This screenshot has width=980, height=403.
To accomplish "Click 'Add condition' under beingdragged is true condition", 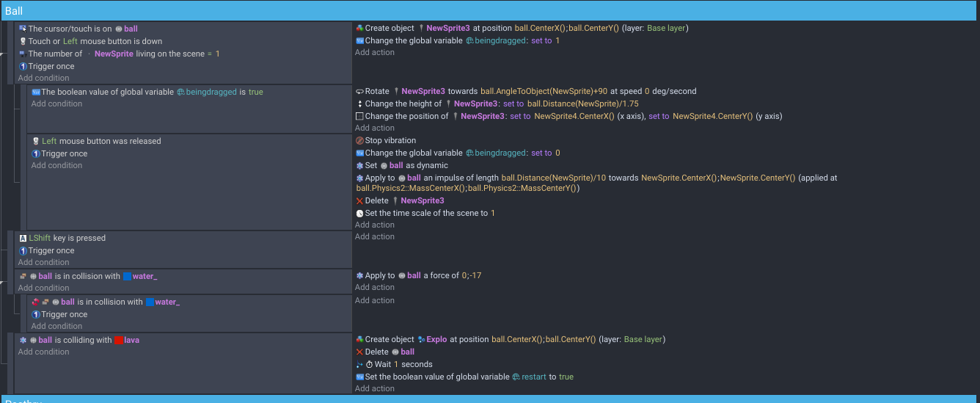I will [56, 104].
